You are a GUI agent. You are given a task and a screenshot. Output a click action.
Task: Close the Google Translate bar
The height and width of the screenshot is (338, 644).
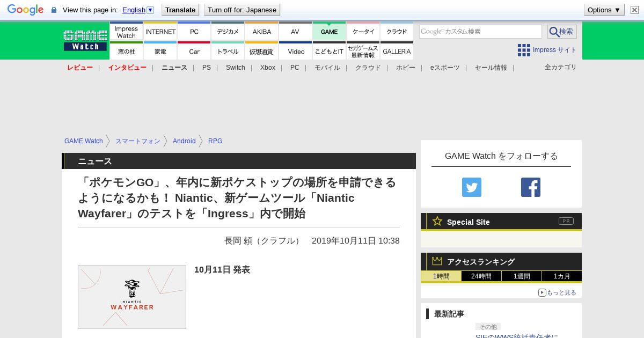(634, 10)
